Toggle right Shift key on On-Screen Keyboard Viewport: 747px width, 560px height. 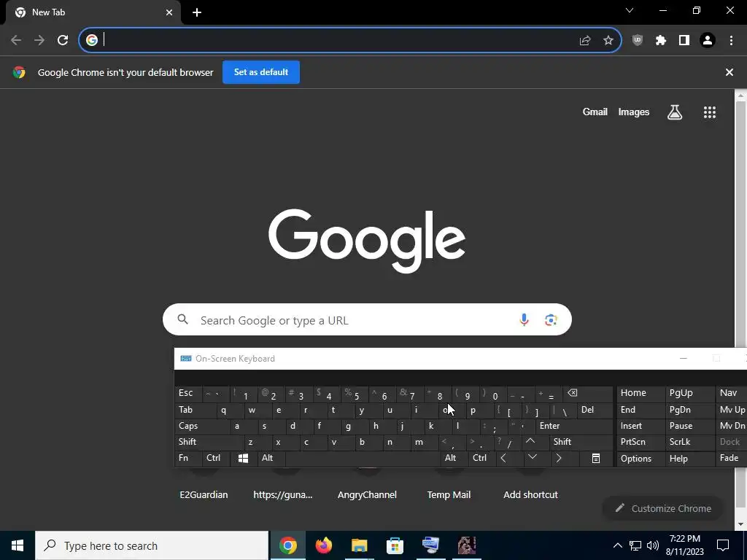coord(581,442)
